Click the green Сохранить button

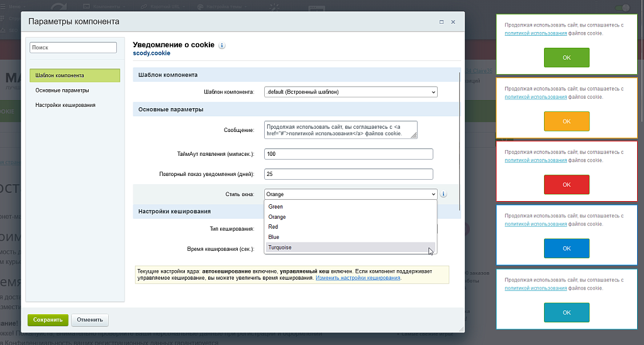[48, 320]
